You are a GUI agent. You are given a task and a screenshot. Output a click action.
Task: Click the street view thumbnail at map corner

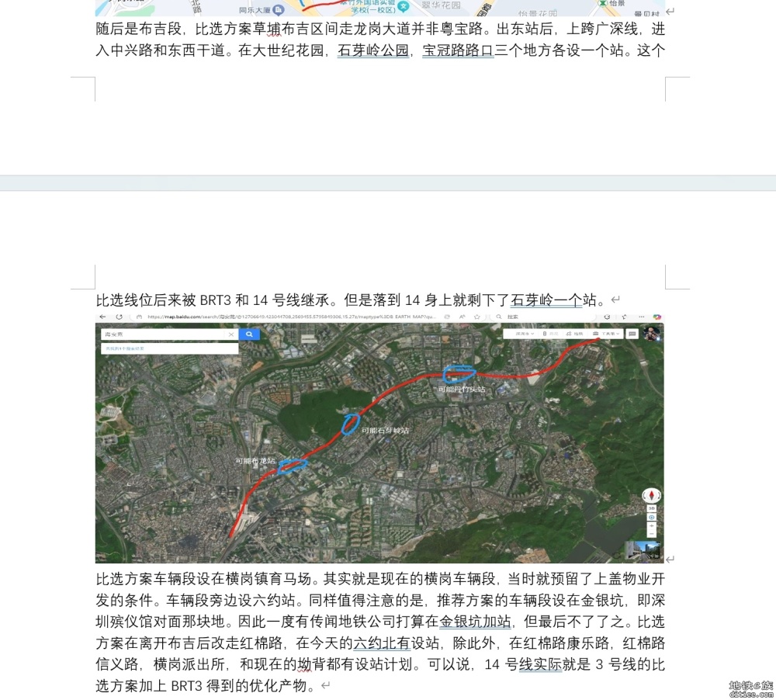point(643,550)
